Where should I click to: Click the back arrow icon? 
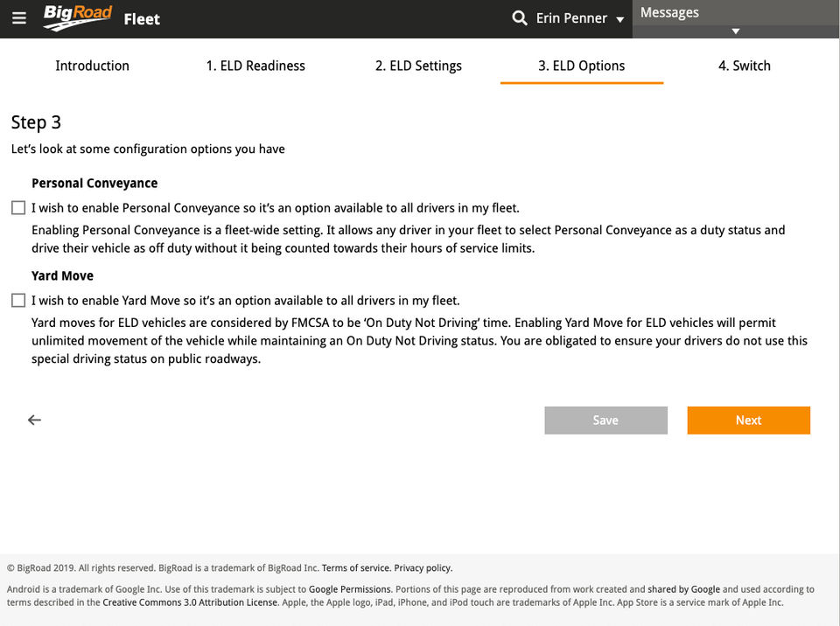34,421
